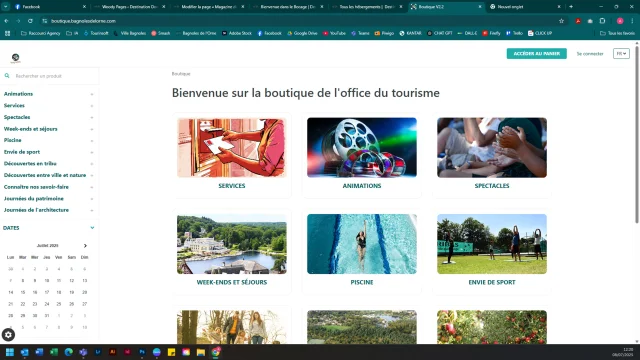Image resolution: width=640 pixels, height=360 pixels.
Task: Open Journées de l'architecture sidebar link
Action: [36, 210]
